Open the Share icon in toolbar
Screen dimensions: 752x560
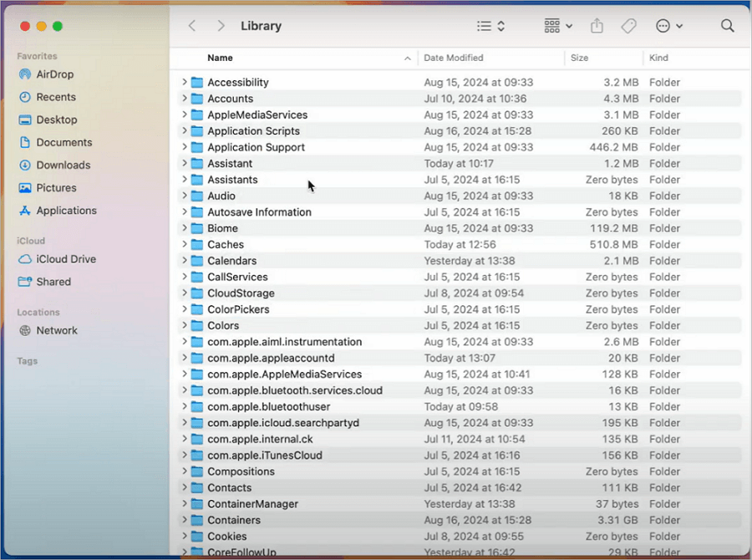[x=597, y=26]
